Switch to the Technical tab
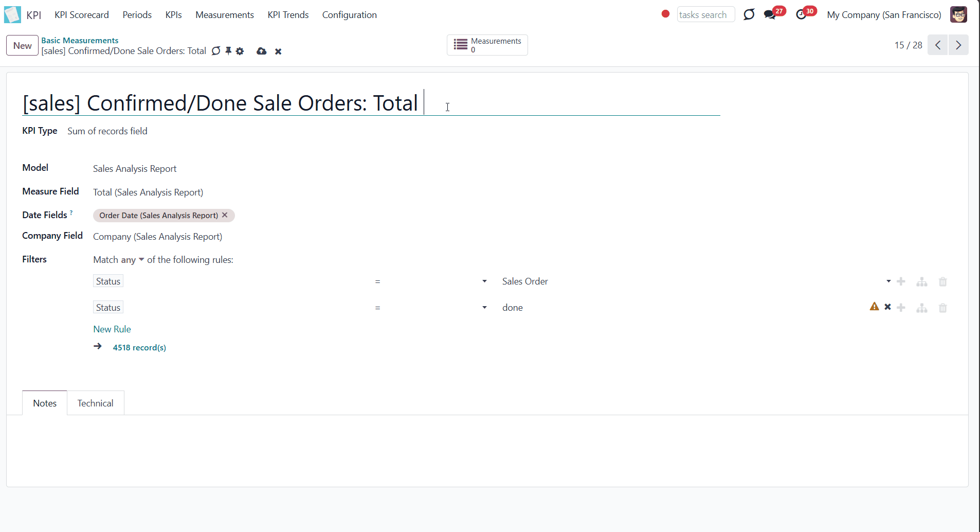This screenshot has height=532, width=980. (95, 403)
